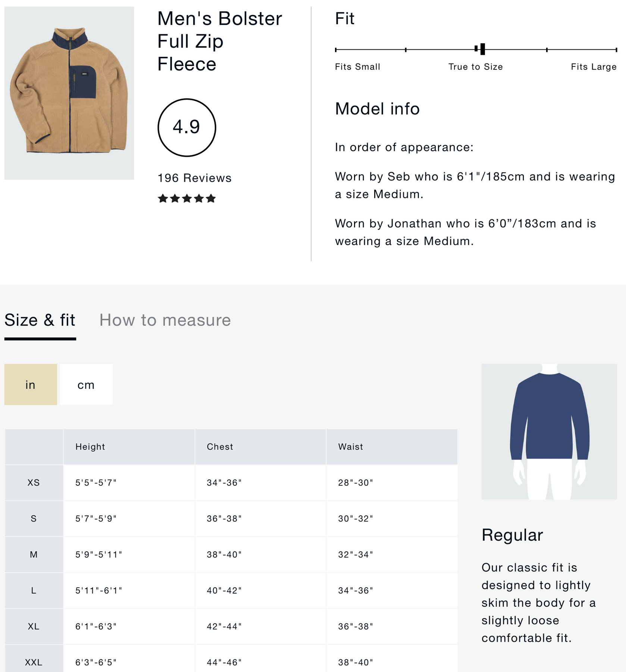
Task: Click the Height column header
Action: 90,447
